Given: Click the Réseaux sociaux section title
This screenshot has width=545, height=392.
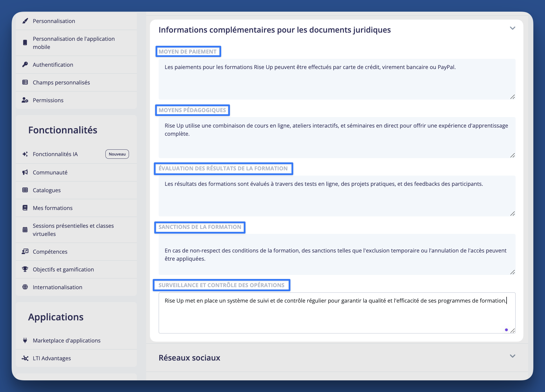Looking at the screenshot, I should point(189,358).
